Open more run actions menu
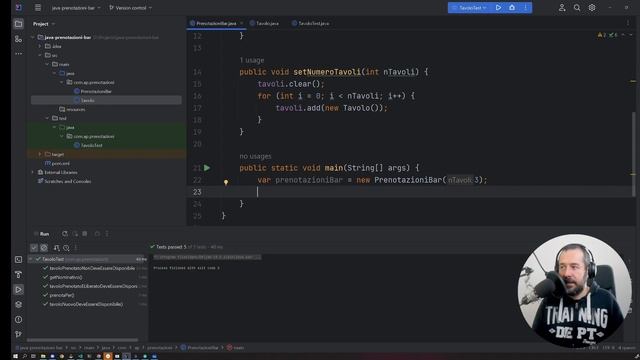 pos(525,7)
